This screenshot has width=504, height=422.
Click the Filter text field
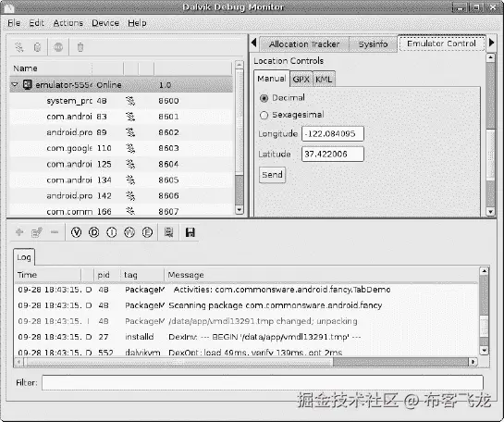point(263,383)
